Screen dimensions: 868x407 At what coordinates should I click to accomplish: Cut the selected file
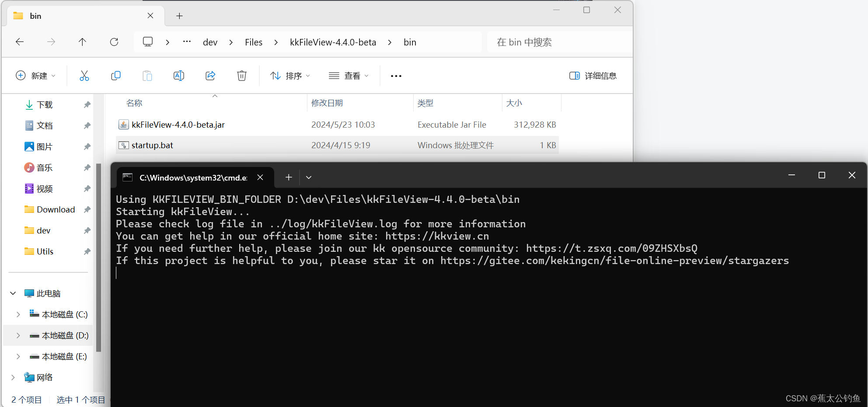click(x=84, y=75)
